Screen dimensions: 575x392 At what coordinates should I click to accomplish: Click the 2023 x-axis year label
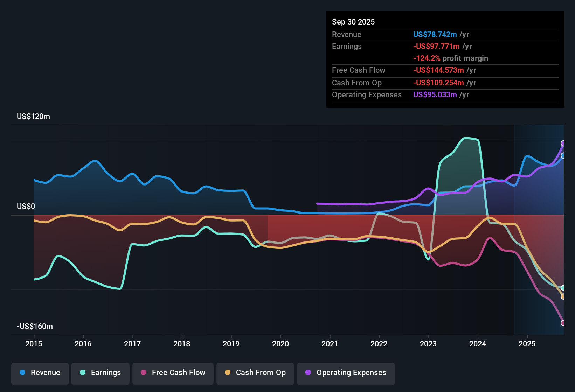tap(428, 344)
